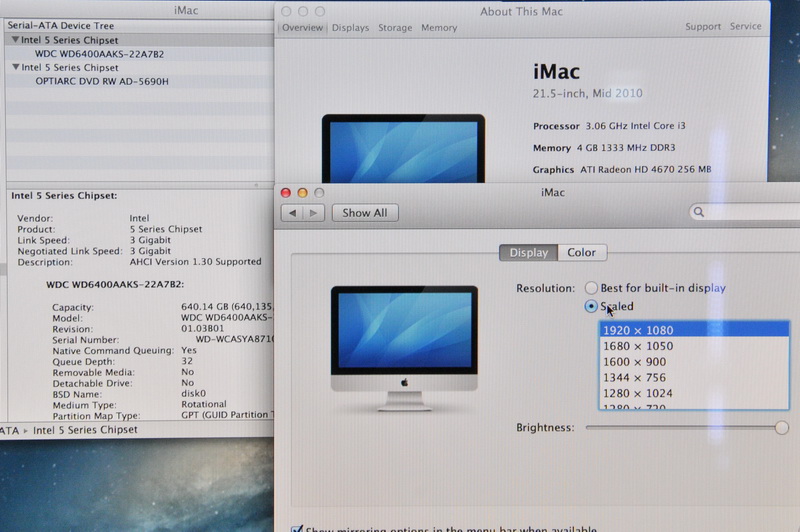Image resolution: width=800 pixels, height=532 pixels.
Task: Click the iMac image in About This Mac
Action: pyautogui.click(x=403, y=148)
